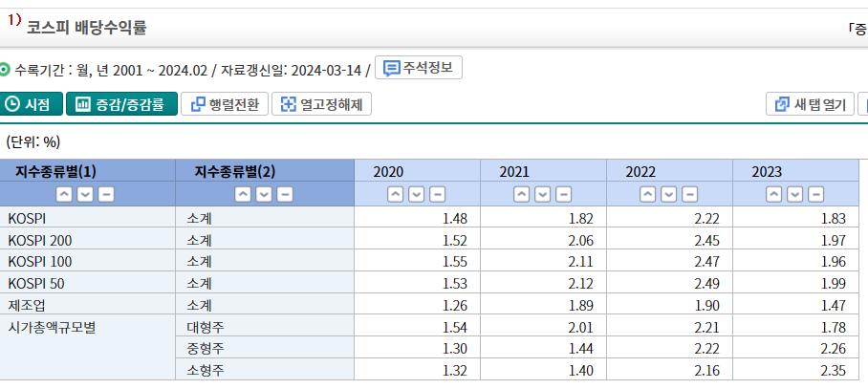The height and width of the screenshot is (389, 868).
Task: Click KOSPI 50 2021 value 2.12
Action: click(581, 283)
